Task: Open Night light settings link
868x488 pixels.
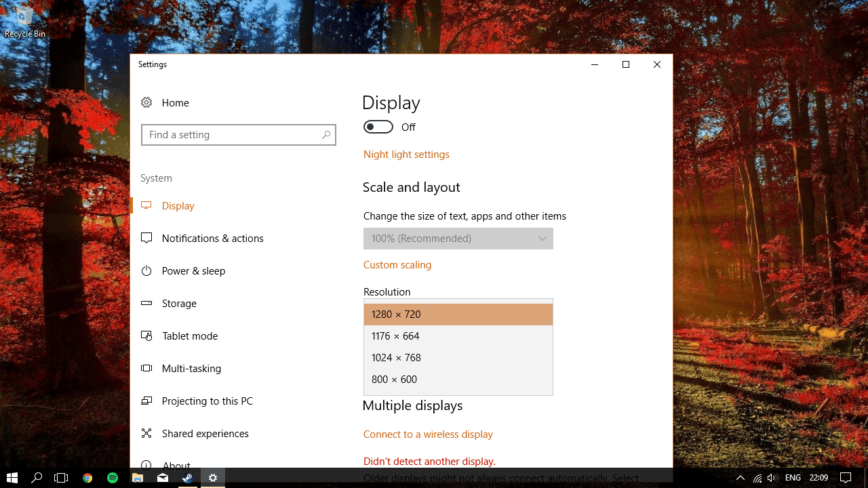Action: (x=406, y=155)
